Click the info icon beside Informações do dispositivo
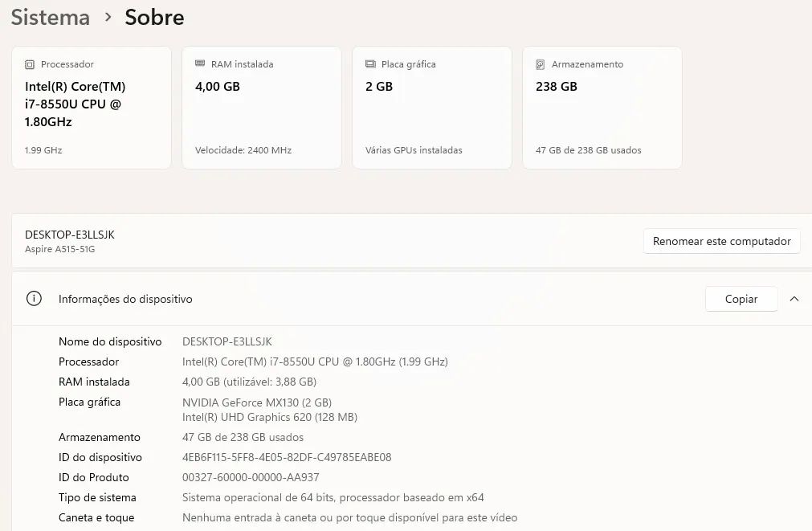The height and width of the screenshot is (531, 812). pos(34,298)
